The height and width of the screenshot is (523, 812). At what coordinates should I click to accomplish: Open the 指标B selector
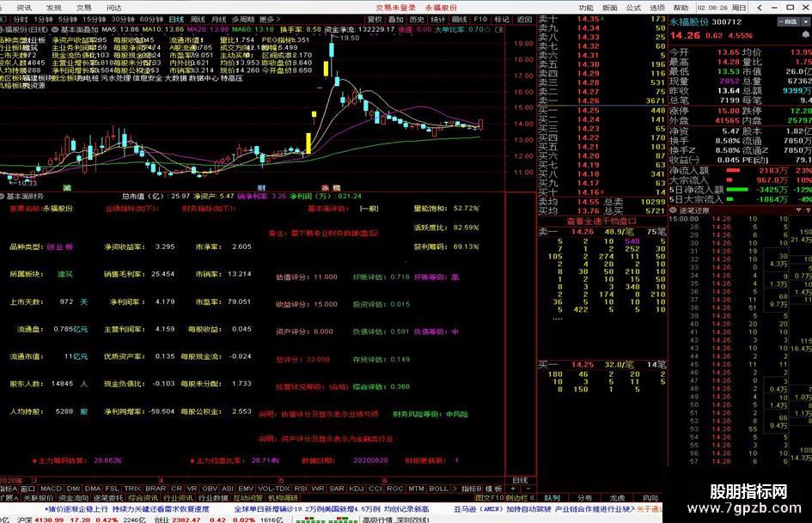471,489
